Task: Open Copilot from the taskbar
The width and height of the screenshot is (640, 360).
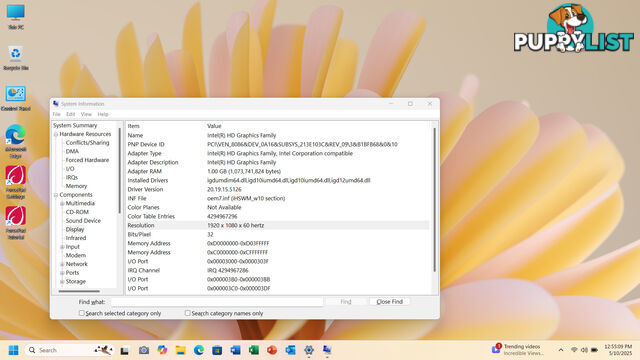Action: (x=162, y=350)
